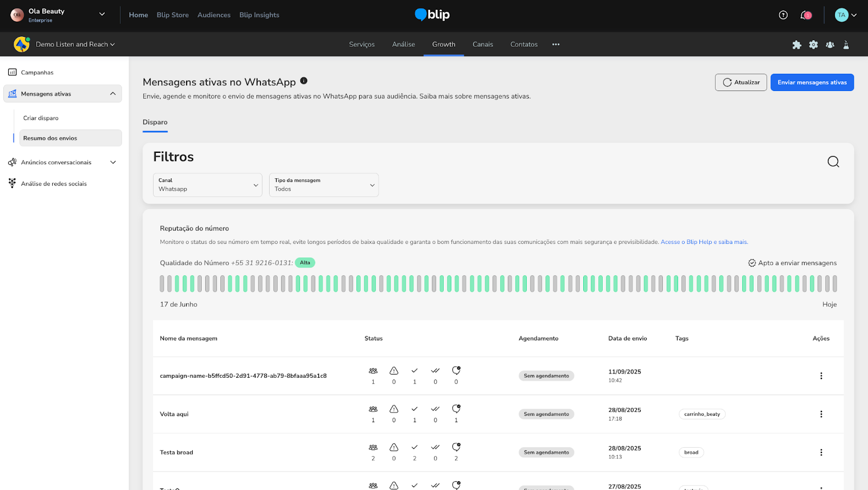Open actions menu for Volta aqui row
868x490 pixels.
[x=821, y=414]
